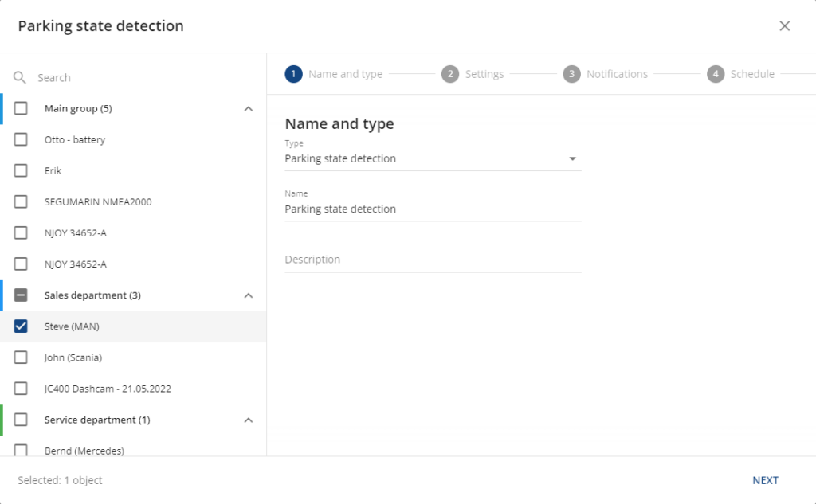The image size is (816, 504).
Task: Click step 2 Settings circle icon
Action: (450, 74)
